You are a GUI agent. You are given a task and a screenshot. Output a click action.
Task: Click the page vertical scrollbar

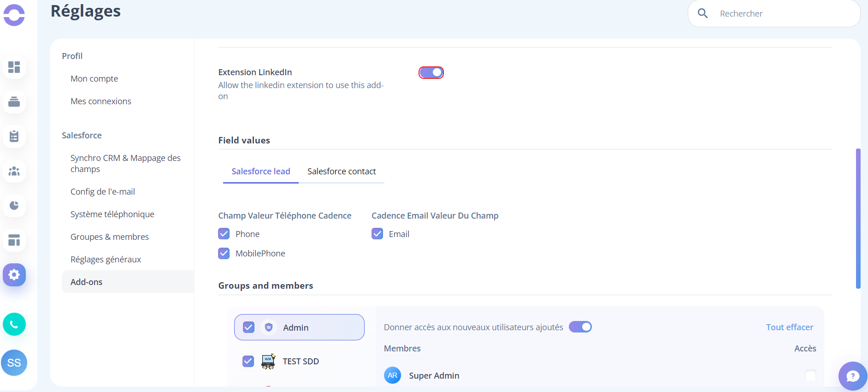point(858,218)
